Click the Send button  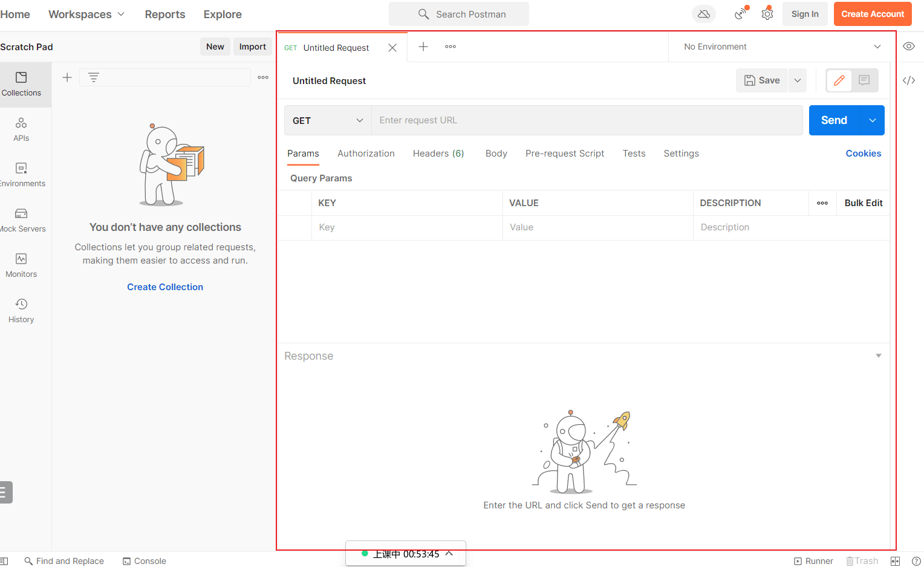click(x=834, y=120)
